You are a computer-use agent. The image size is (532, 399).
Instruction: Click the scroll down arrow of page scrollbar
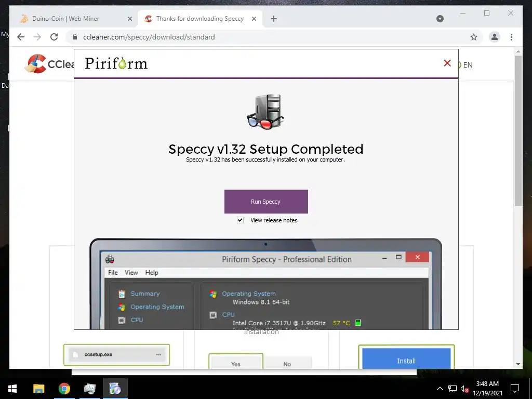click(518, 364)
